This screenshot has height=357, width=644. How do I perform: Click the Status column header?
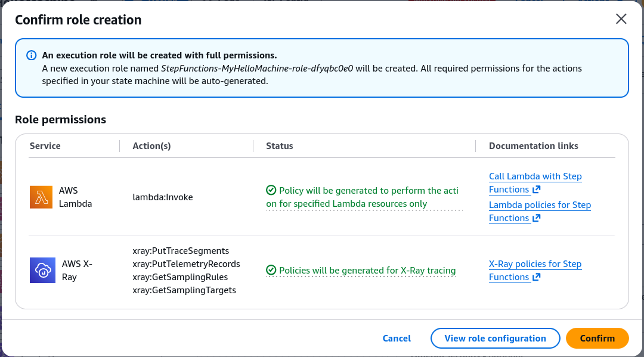pos(279,145)
